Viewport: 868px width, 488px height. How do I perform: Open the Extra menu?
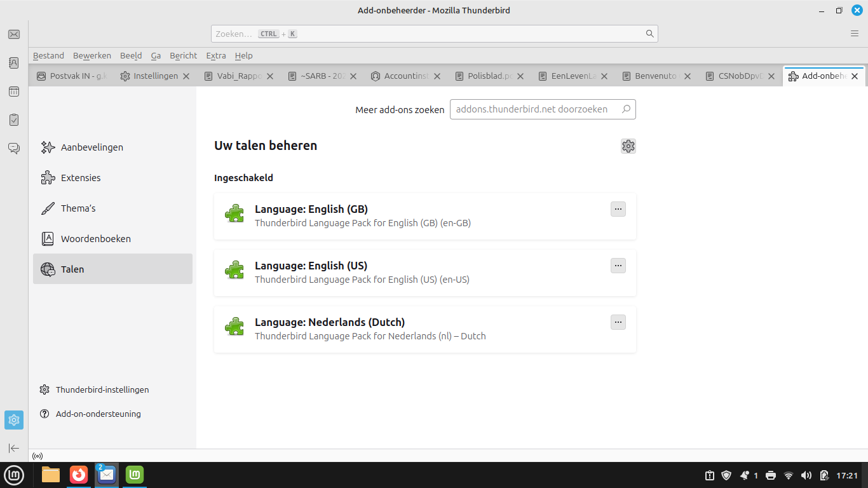[216, 56]
